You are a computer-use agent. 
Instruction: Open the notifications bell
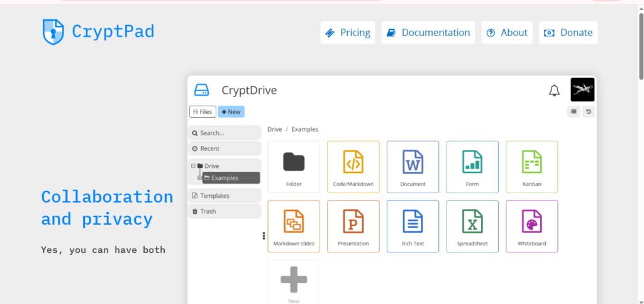pyautogui.click(x=554, y=91)
